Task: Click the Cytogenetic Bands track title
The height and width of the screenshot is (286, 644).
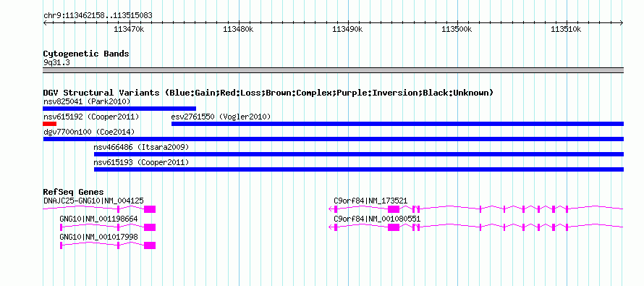Action: (x=86, y=54)
